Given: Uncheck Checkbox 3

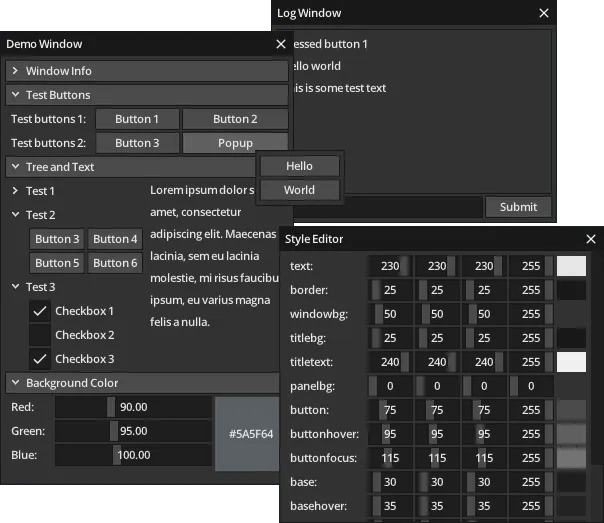Looking at the screenshot, I should (40, 359).
